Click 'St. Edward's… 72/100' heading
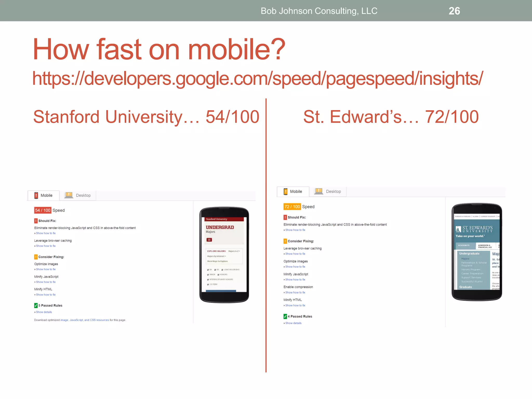 pos(391,117)
